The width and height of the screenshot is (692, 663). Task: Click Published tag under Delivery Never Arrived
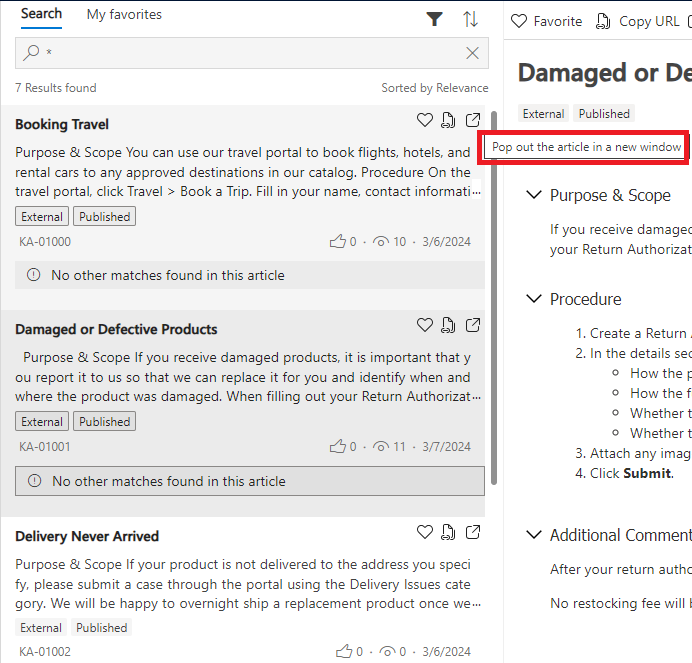[x=102, y=628]
